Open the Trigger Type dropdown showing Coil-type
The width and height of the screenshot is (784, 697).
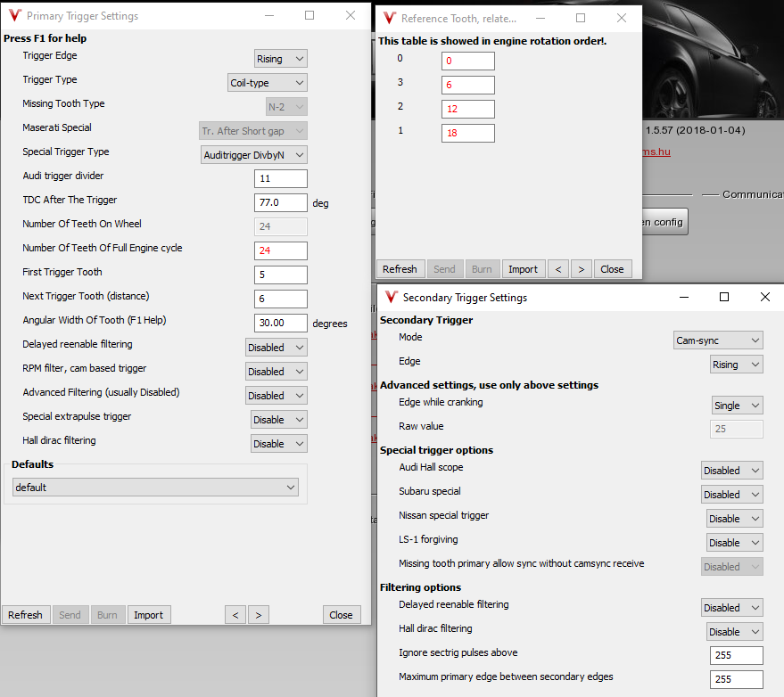pos(267,82)
